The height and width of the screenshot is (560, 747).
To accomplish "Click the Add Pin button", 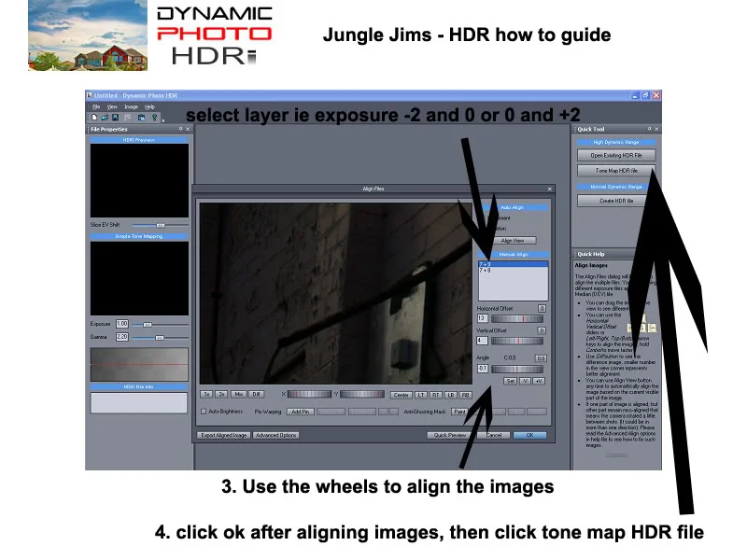I will 300,412.
